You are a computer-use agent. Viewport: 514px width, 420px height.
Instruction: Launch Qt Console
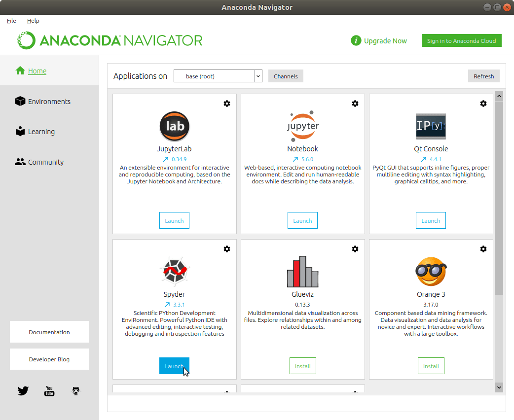431,220
